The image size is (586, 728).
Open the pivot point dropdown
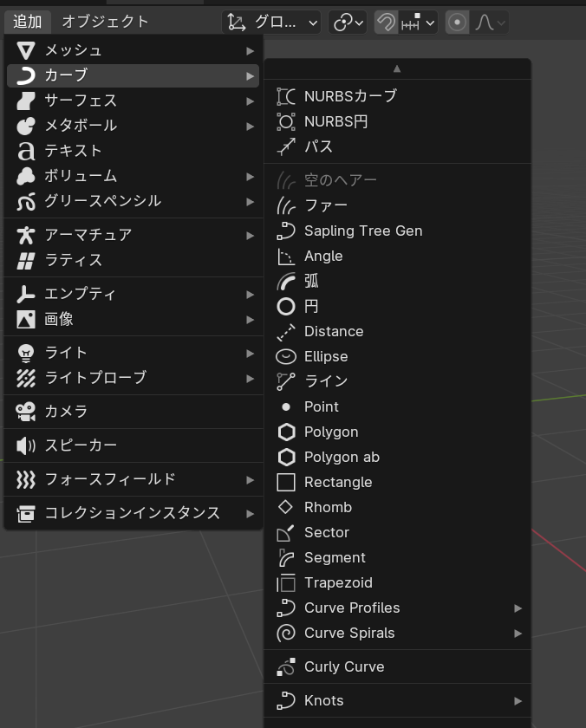[348, 23]
